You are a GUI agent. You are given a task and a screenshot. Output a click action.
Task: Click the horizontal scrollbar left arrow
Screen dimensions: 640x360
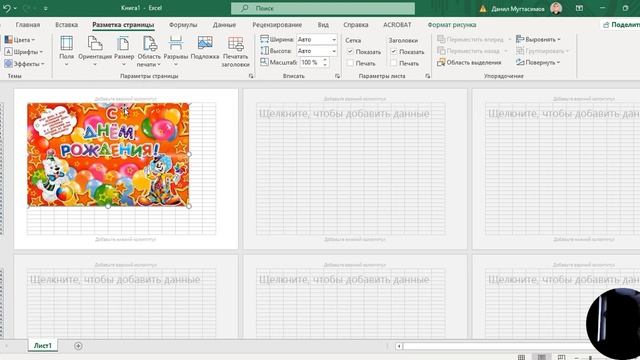(399, 346)
